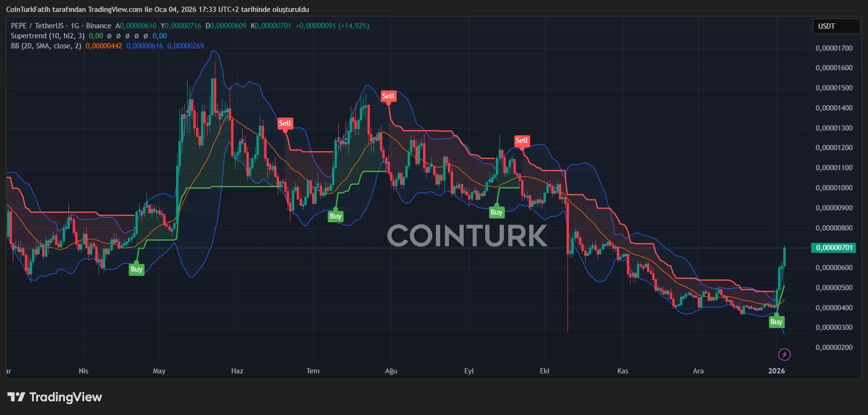The image size is (868, 415).
Task: Click the purple lightning bolt icon
Action: coord(784,354)
